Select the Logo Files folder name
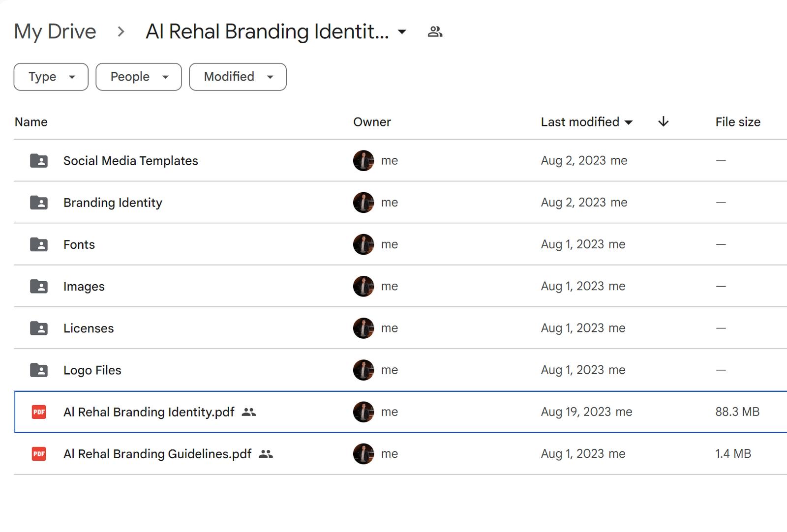Viewport: 787px width, 532px height. (x=92, y=370)
